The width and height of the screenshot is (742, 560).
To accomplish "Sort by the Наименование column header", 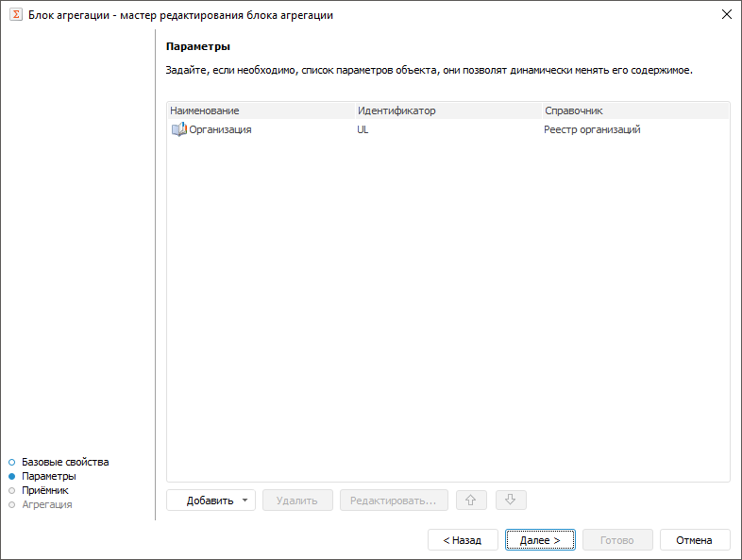I will pyautogui.click(x=205, y=110).
